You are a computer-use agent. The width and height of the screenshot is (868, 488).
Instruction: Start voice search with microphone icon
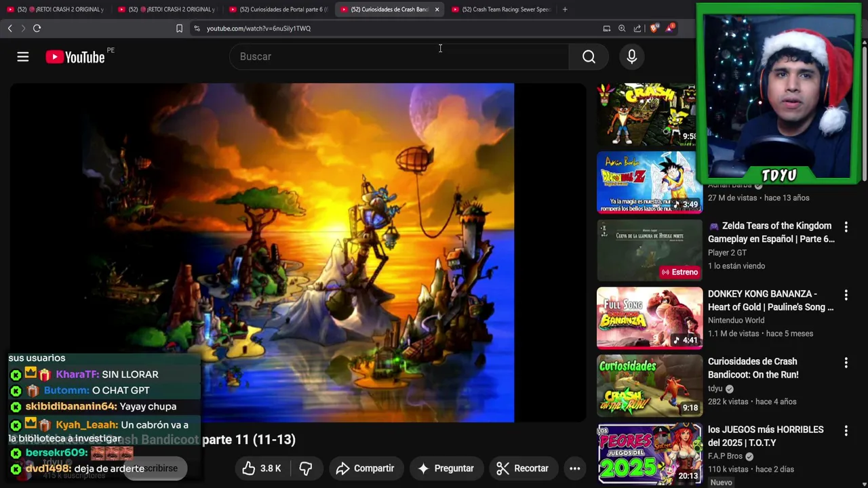point(632,57)
